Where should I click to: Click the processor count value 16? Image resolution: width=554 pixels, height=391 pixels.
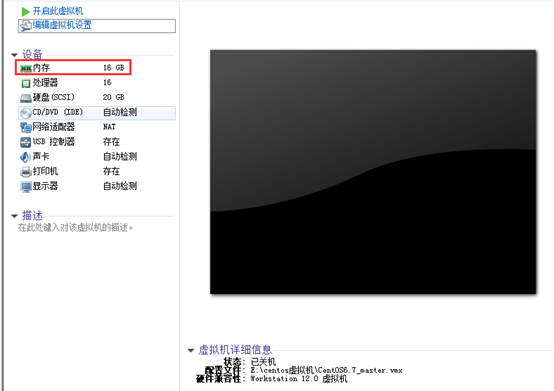[x=107, y=82]
